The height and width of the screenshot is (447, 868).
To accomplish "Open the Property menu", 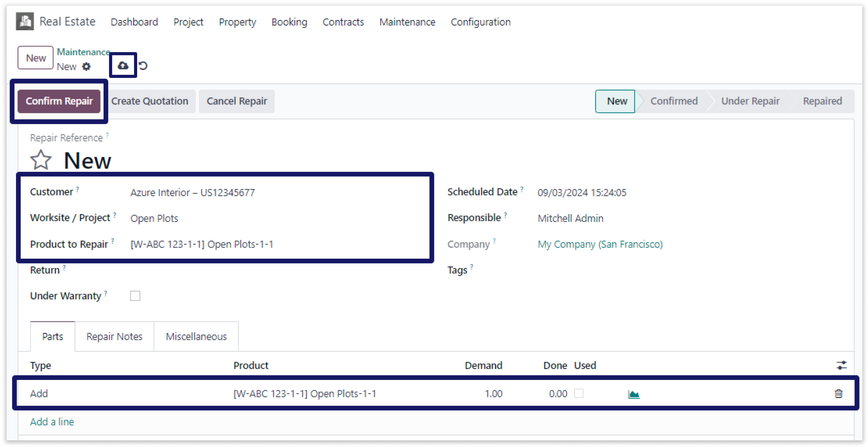I will pyautogui.click(x=237, y=22).
